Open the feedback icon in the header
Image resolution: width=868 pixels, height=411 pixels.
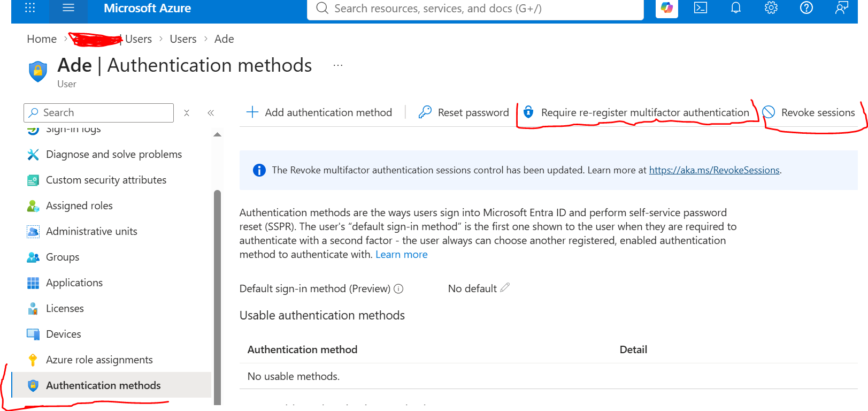[x=841, y=8]
